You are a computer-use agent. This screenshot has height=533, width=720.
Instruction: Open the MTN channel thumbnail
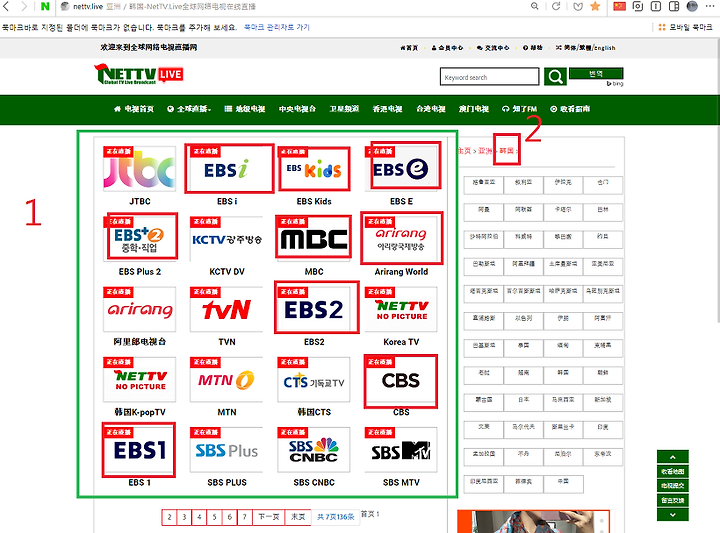(x=226, y=379)
